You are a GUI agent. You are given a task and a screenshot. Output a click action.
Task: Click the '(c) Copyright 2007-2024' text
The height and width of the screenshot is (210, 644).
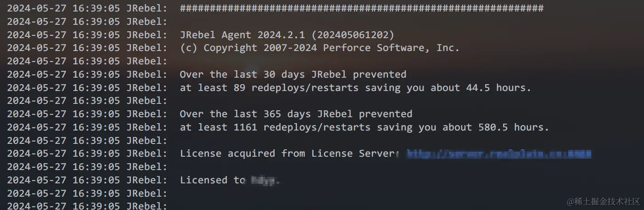click(248, 48)
